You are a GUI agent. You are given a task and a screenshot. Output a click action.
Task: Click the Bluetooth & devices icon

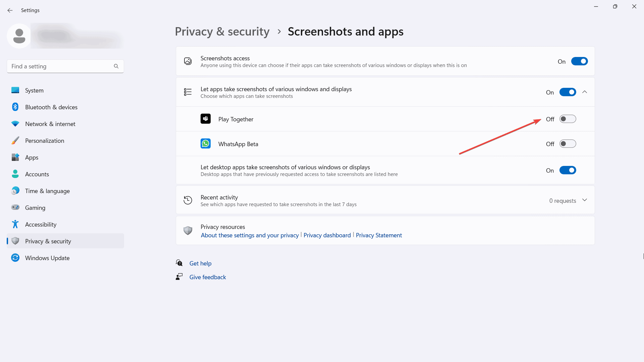(x=15, y=107)
